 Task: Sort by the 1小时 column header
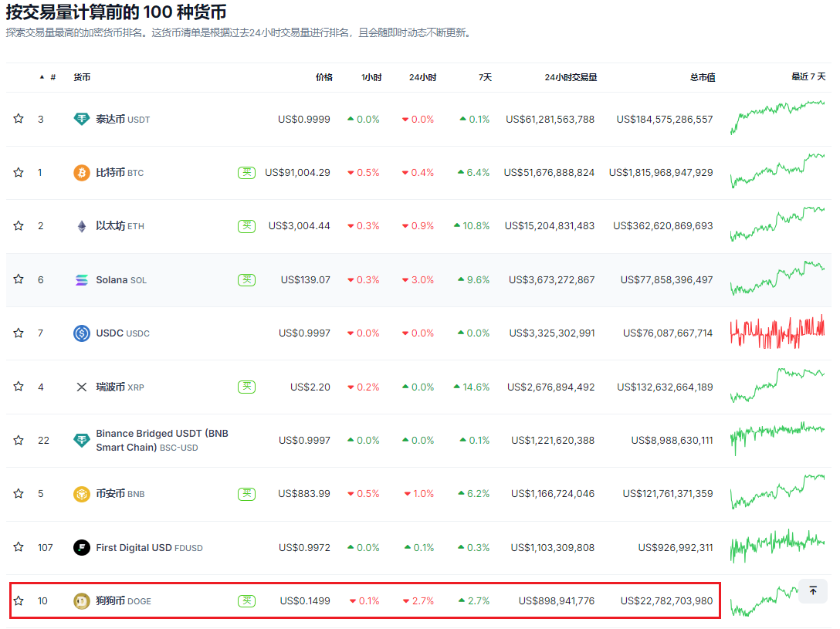pos(371,78)
